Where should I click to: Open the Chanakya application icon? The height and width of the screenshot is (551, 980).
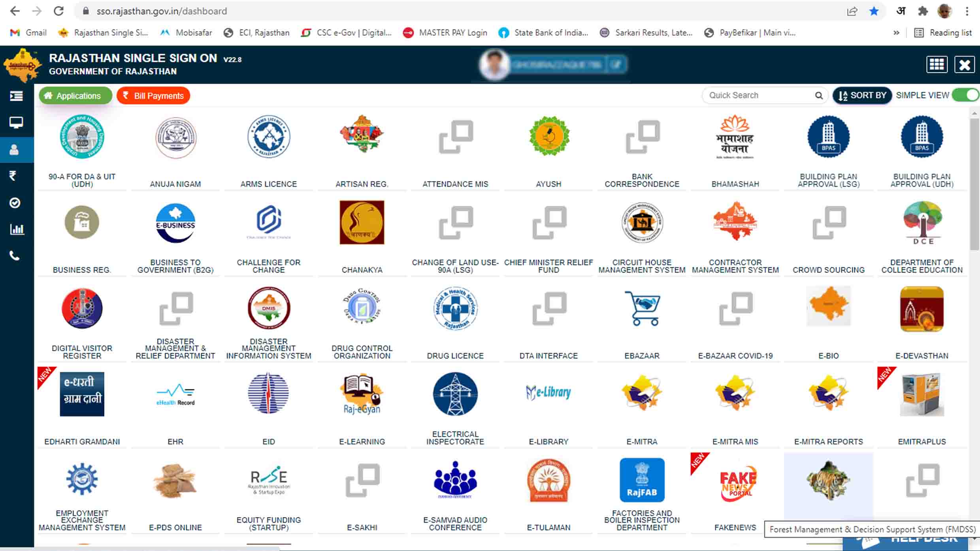(362, 222)
